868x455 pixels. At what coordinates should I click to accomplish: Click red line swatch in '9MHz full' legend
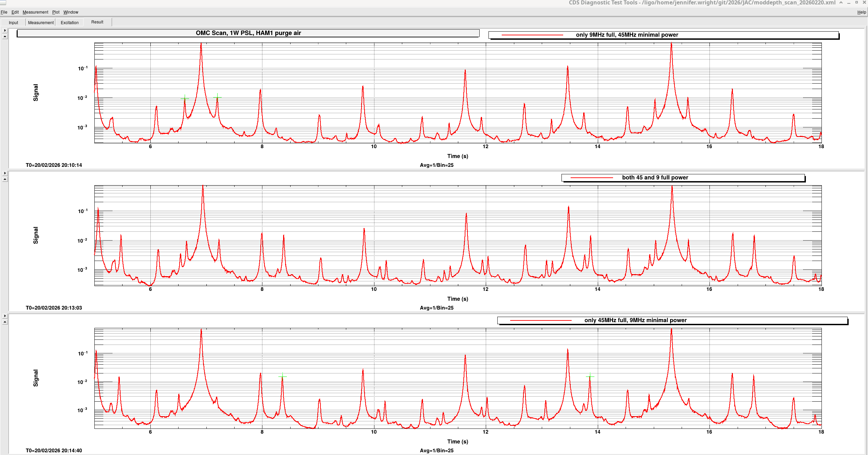pyautogui.click(x=532, y=35)
